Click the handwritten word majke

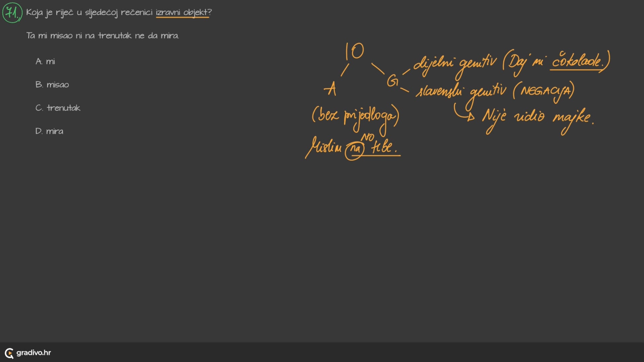coord(572,118)
